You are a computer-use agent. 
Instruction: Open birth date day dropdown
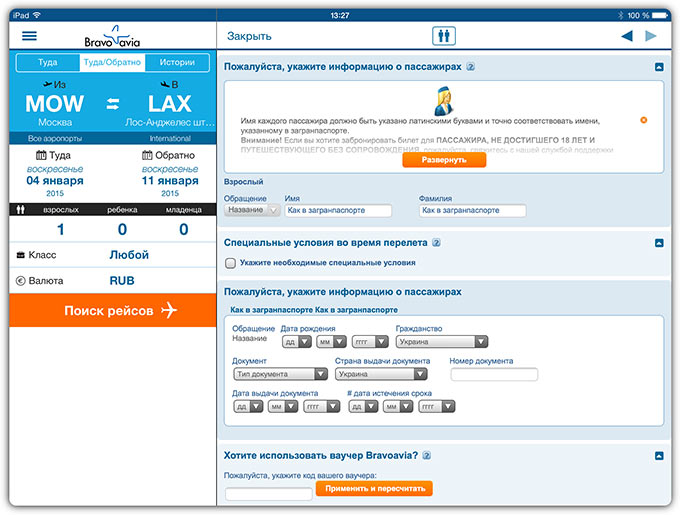pos(297,342)
